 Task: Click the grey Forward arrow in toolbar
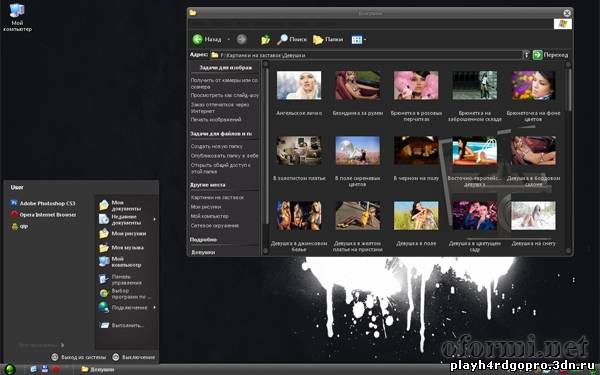(x=241, y=39)
